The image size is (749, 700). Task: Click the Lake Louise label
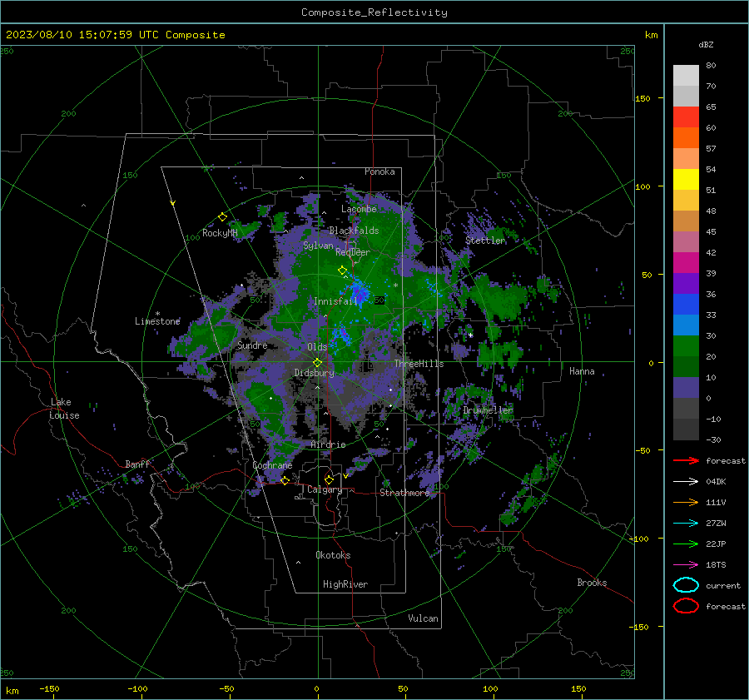64,409
